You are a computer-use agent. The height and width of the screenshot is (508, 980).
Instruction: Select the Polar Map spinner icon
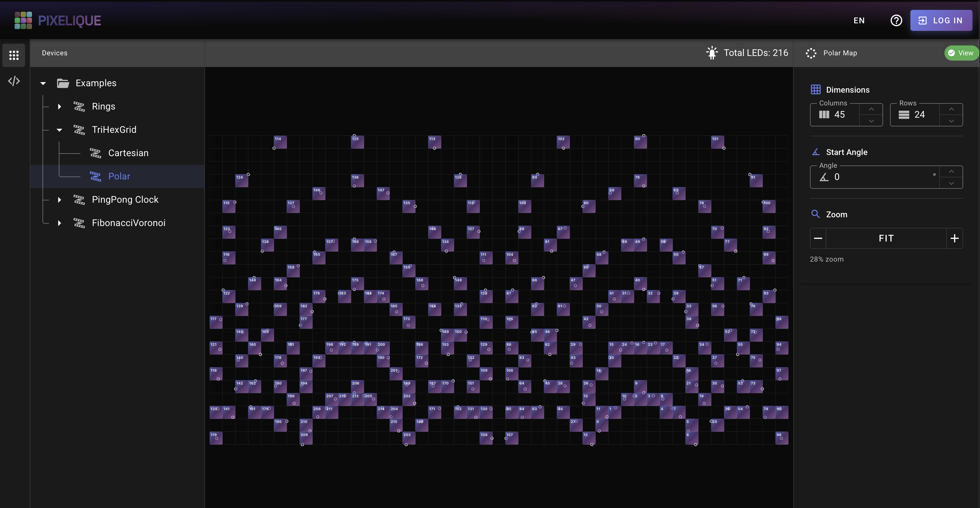click(x=811, y=53)
